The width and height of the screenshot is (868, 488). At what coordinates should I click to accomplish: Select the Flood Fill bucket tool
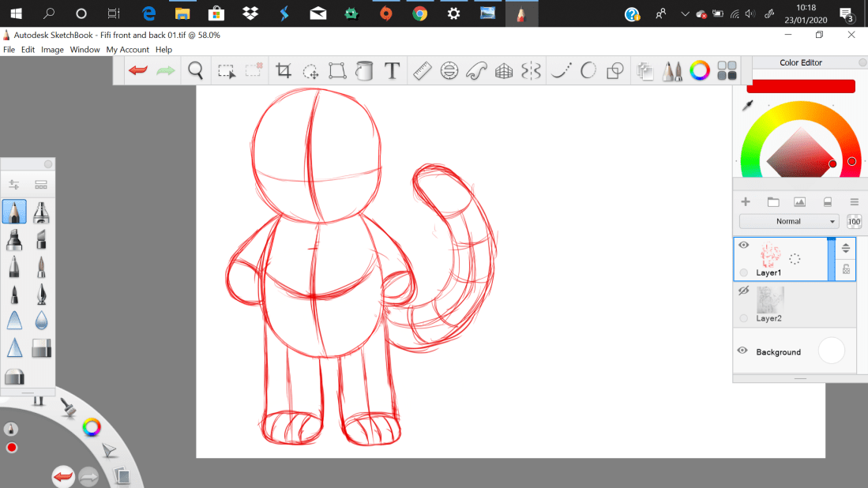[x=364, y=71]
